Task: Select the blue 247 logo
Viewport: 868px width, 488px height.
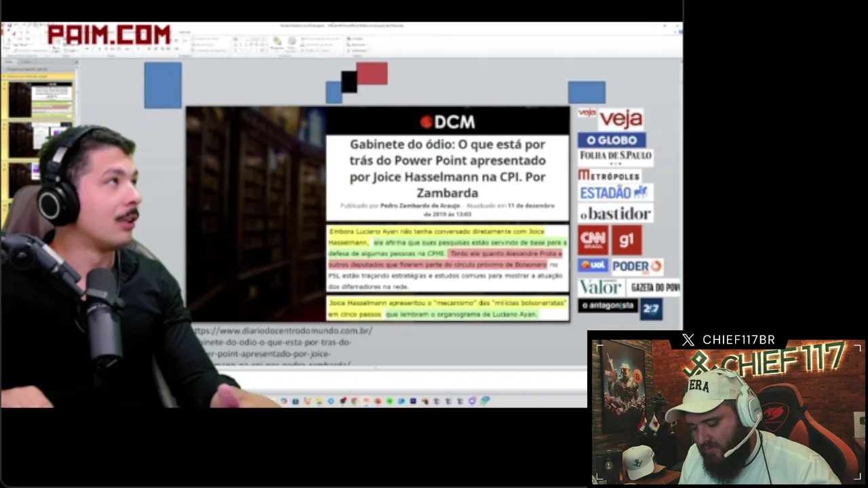Action: 651,309
